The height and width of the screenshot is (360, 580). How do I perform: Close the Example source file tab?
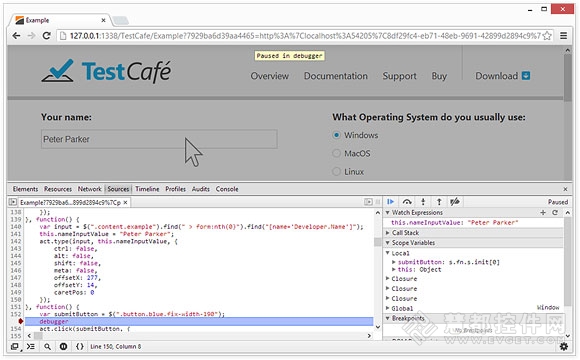point(125,202)
